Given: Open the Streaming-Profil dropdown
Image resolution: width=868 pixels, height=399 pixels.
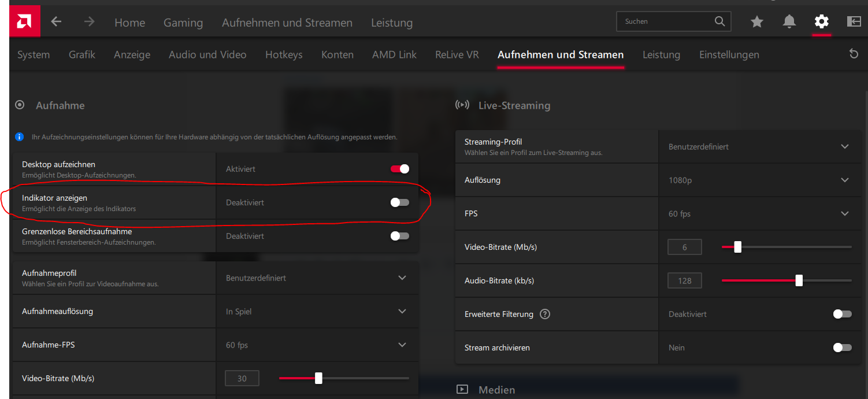Looking at the screenshot, I should pyautogui.click(x=759, y=146).
